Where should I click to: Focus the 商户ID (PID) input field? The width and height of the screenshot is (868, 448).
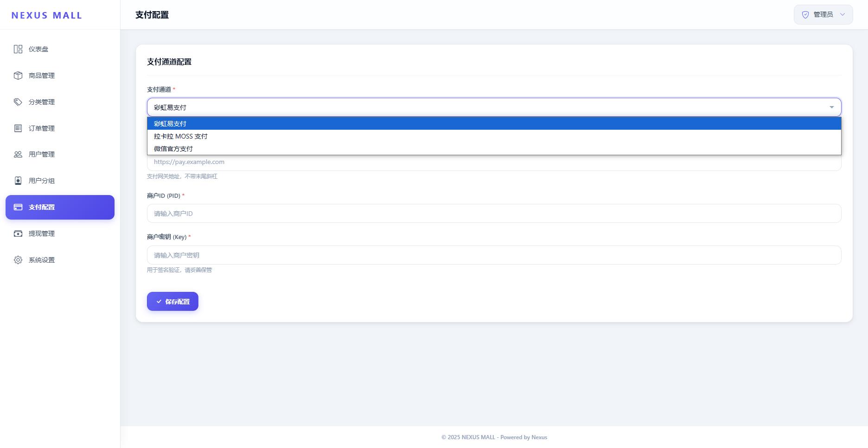pyautogui.click(x=494, y=214)
